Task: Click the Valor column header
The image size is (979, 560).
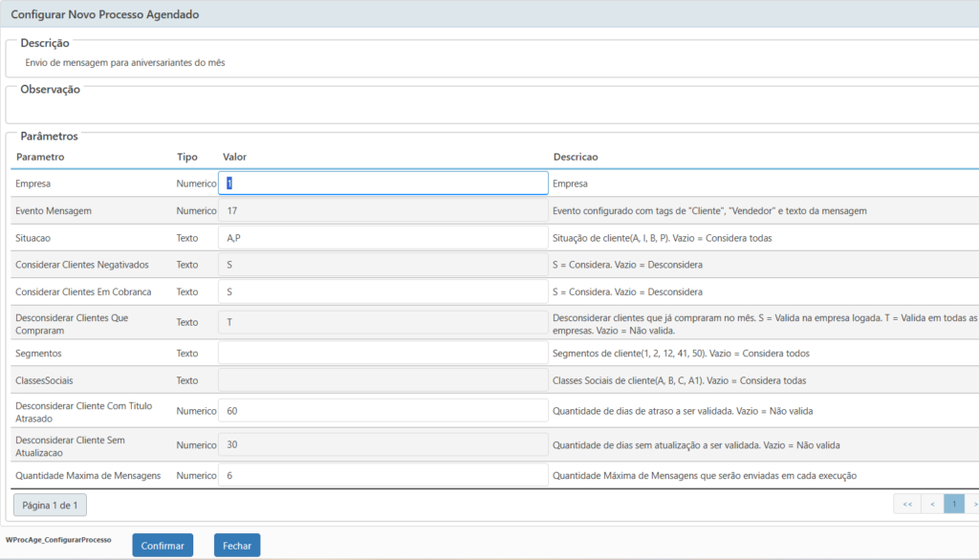Action: pyautogui.click(x=235, y=157)
